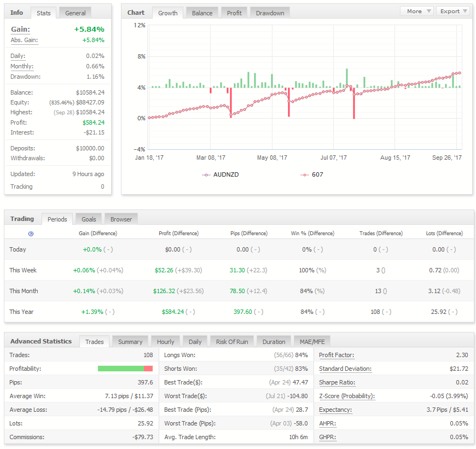Click the Abs. Gain label
This screenshot has height=449, width=476.
tap(24, 40)
